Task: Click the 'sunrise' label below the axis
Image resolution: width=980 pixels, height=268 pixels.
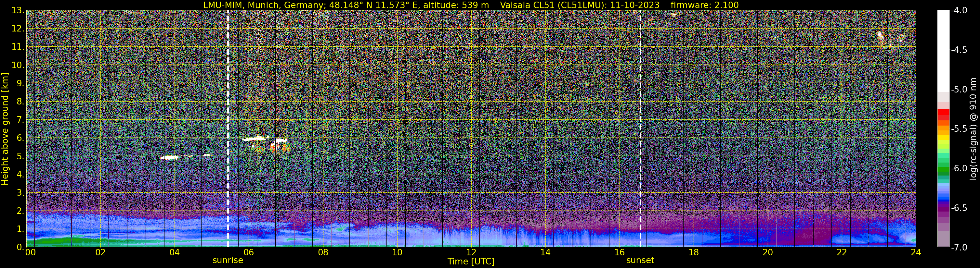Action: (228, 261)
